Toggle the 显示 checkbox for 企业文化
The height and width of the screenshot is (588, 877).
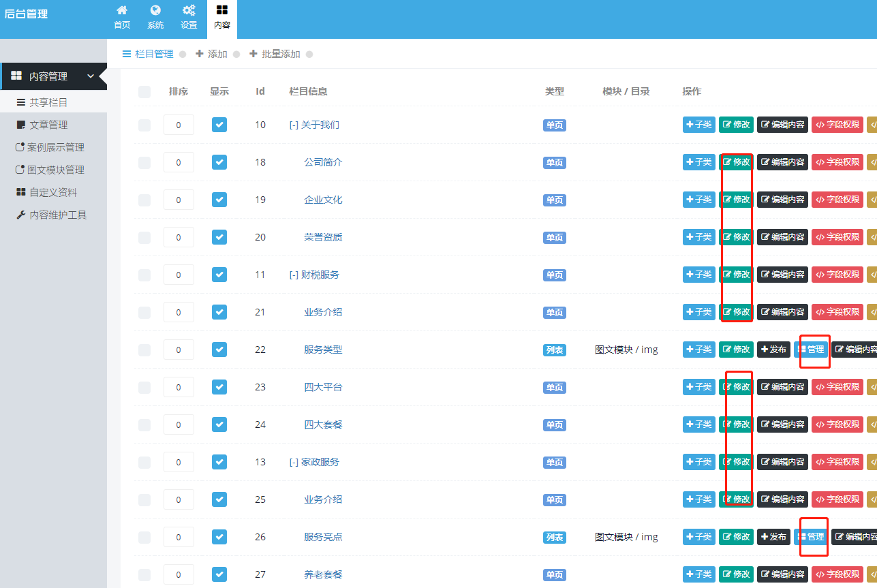click(219, 200)
